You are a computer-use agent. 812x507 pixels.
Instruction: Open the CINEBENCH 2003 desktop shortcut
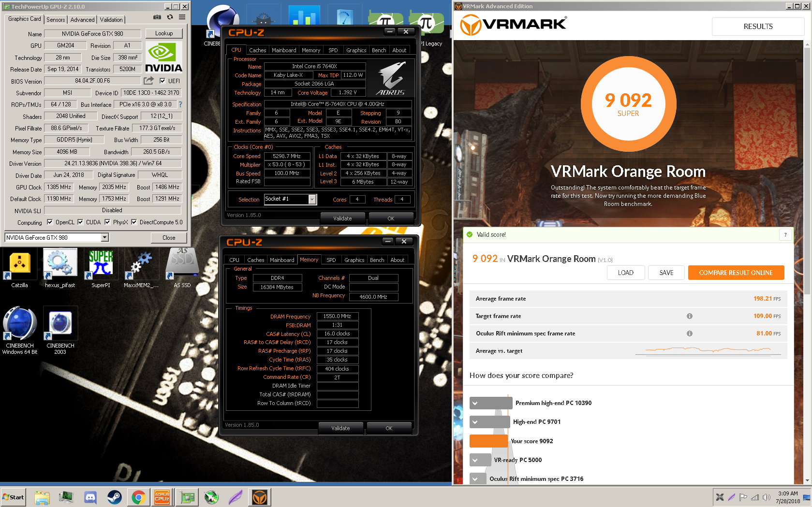click(x=60, y=331)
